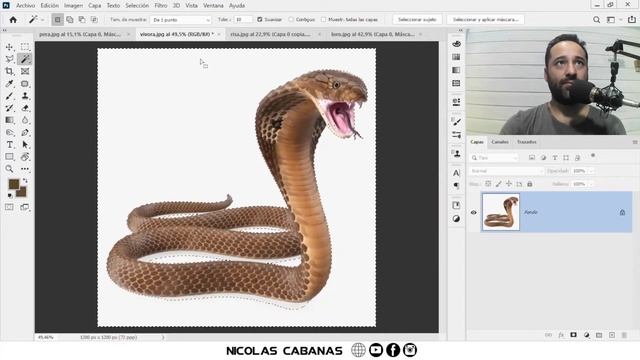Select the Lasso tool
The width and height of the screenshot is (640, 360).
point(9,60)
